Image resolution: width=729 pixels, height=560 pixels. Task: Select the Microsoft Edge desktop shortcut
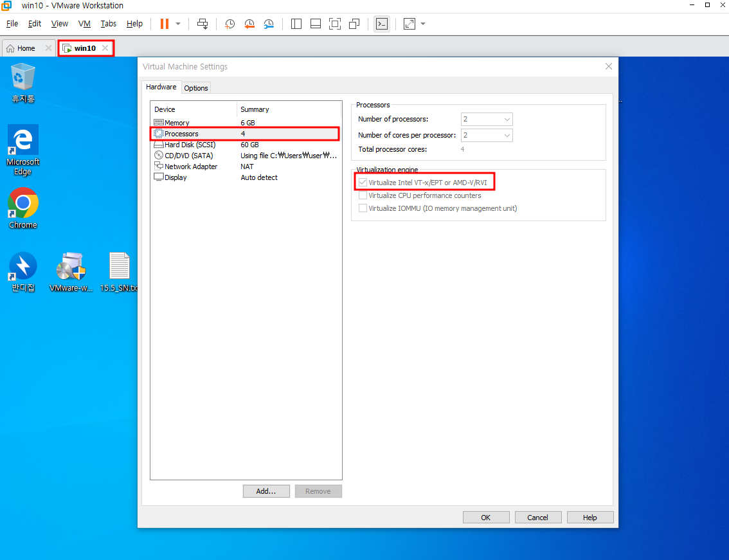coord(22,150)
